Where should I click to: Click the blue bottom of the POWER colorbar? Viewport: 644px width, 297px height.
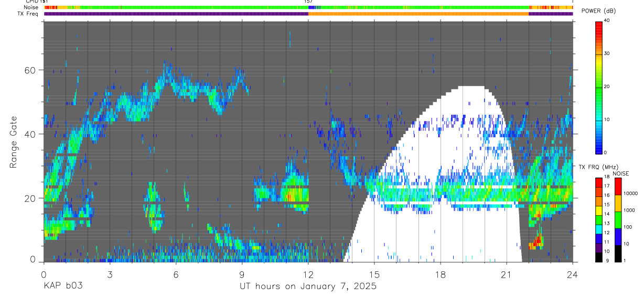(598, 146)
